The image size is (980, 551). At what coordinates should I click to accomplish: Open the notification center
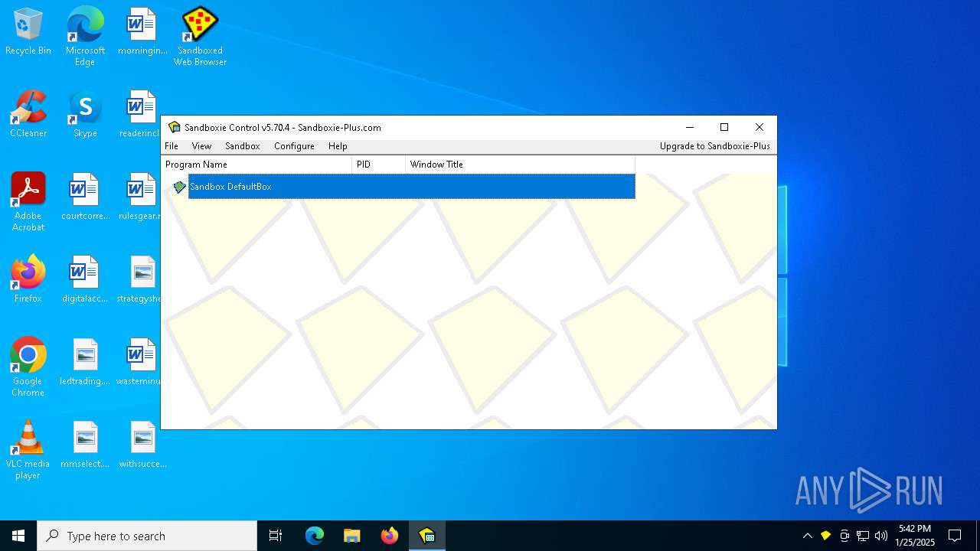(x=955, y=536)
